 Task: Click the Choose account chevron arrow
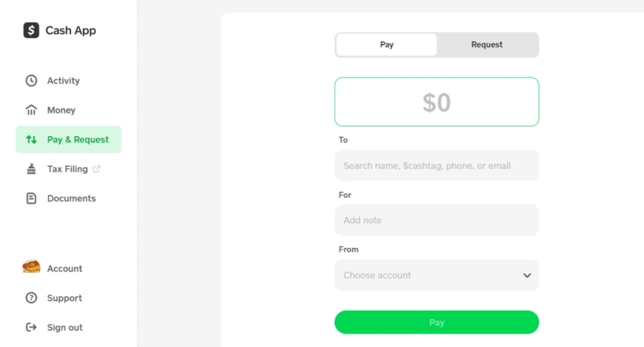tap(527, 275)
